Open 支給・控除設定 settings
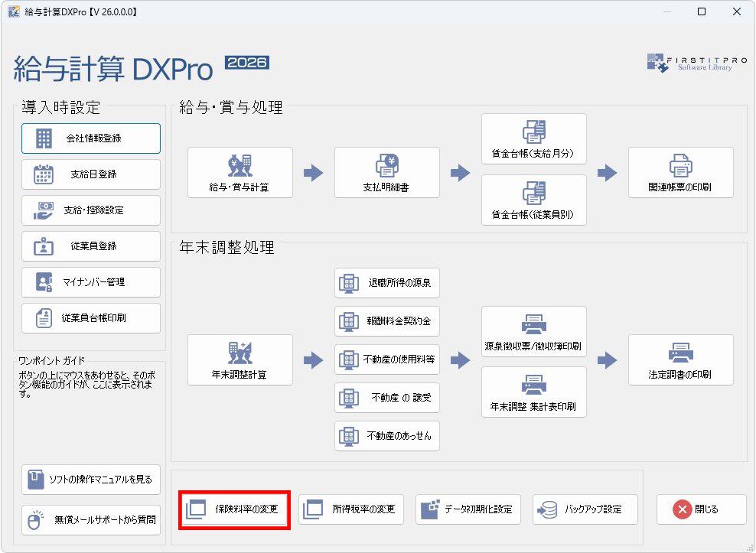Viewport: 756px width, 553px height. (91, 210)
